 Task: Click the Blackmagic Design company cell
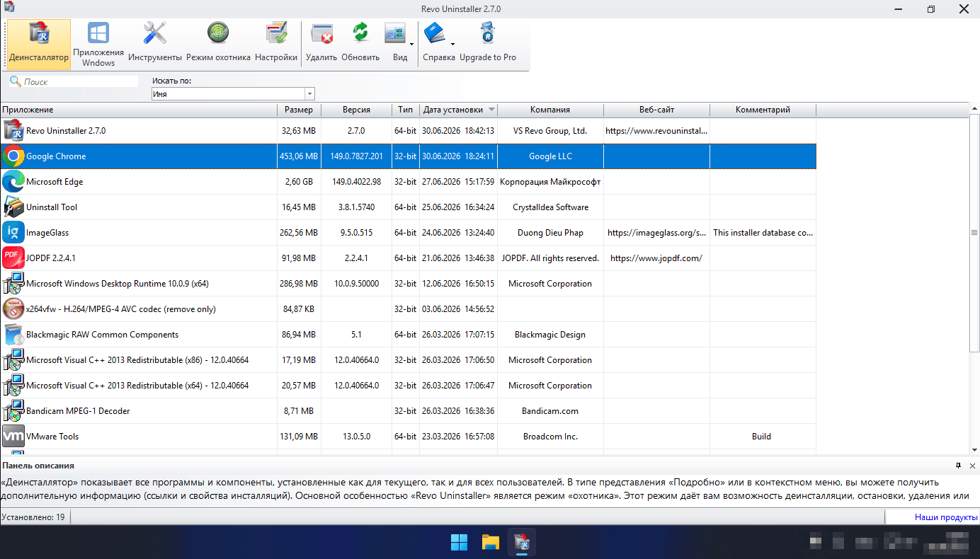tap(550, 335)
